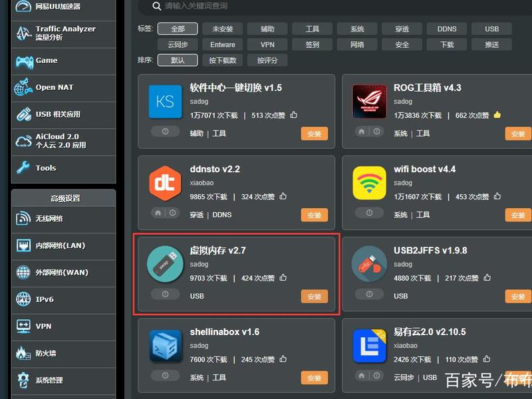Screen dimensions: 532x399
Task: Select the 未安装 tag filter
Action: 223,29
